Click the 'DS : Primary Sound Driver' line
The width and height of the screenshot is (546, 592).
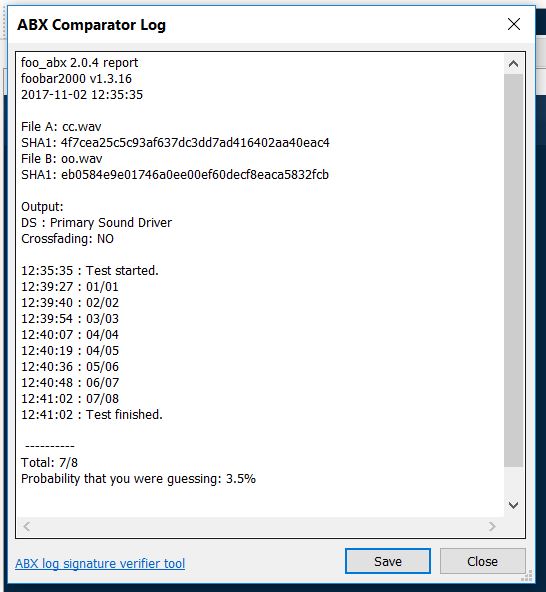pyautogui.click(x=97, y=223)
